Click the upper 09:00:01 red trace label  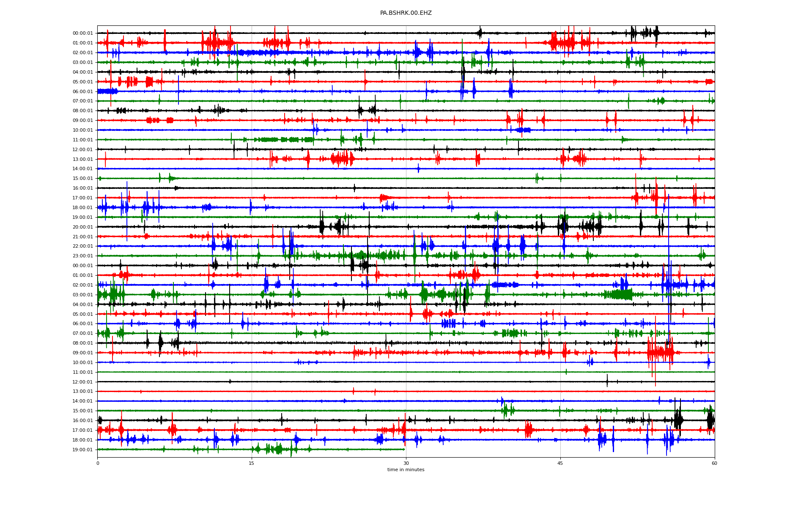[82, 120]
